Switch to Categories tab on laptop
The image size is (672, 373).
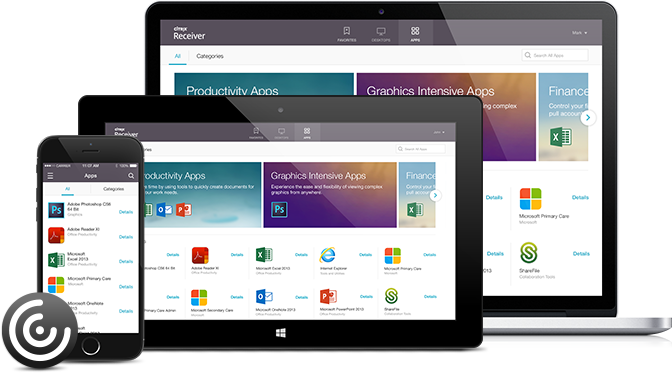[210, 56]
